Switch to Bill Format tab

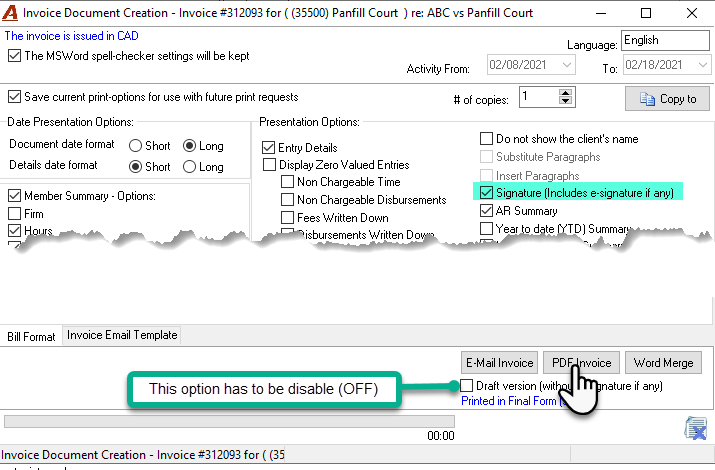[31, 336]
